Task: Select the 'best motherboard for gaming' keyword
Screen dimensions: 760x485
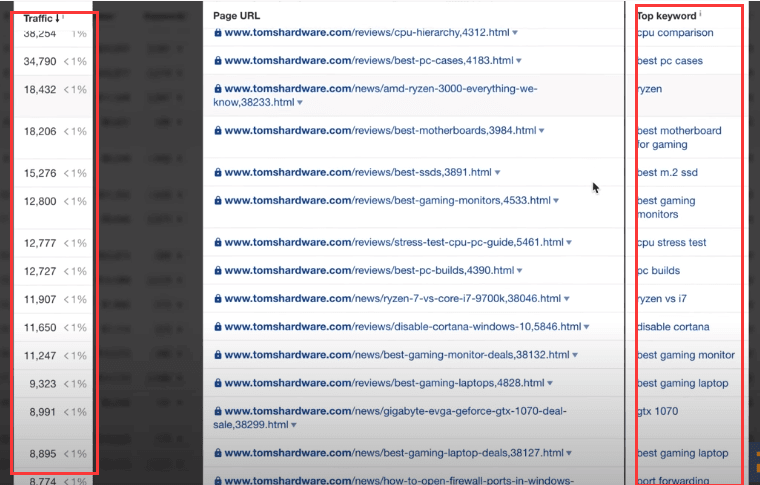Action: (x=679, y=138)
